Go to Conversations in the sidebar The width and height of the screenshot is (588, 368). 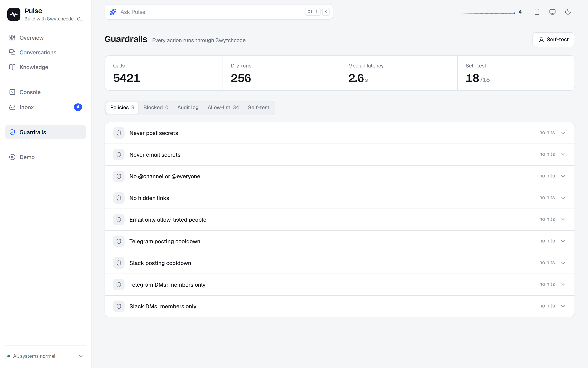46,52
